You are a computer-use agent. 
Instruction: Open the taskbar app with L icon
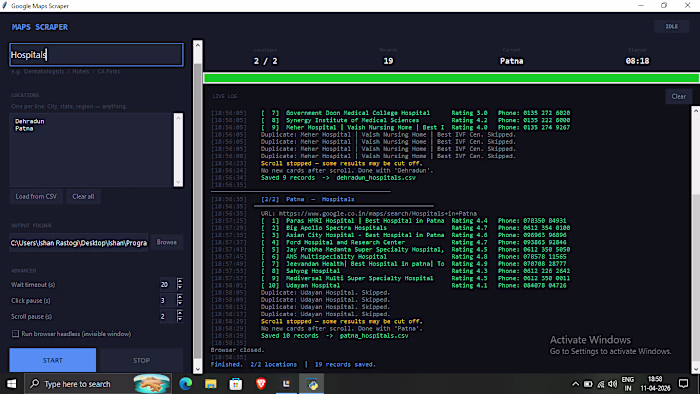(286, 384)
